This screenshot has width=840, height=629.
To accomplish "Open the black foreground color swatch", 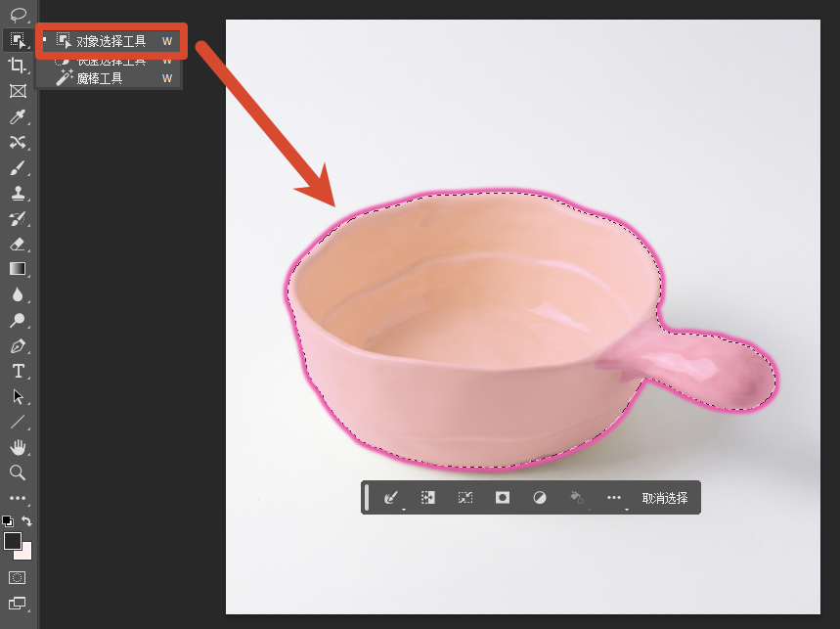I will point(13,541).
